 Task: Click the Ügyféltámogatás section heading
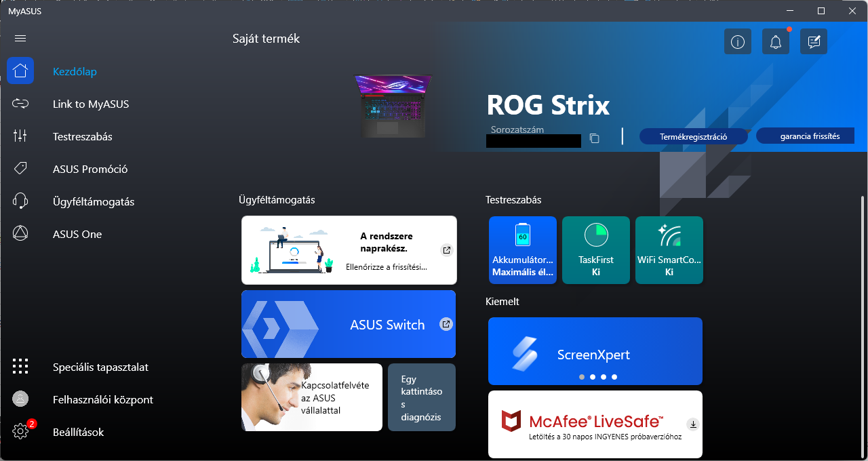277,200
